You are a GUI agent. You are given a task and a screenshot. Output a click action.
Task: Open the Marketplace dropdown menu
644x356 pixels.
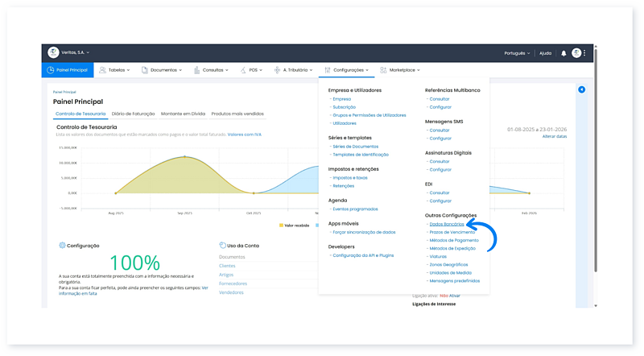coord(400,70)
